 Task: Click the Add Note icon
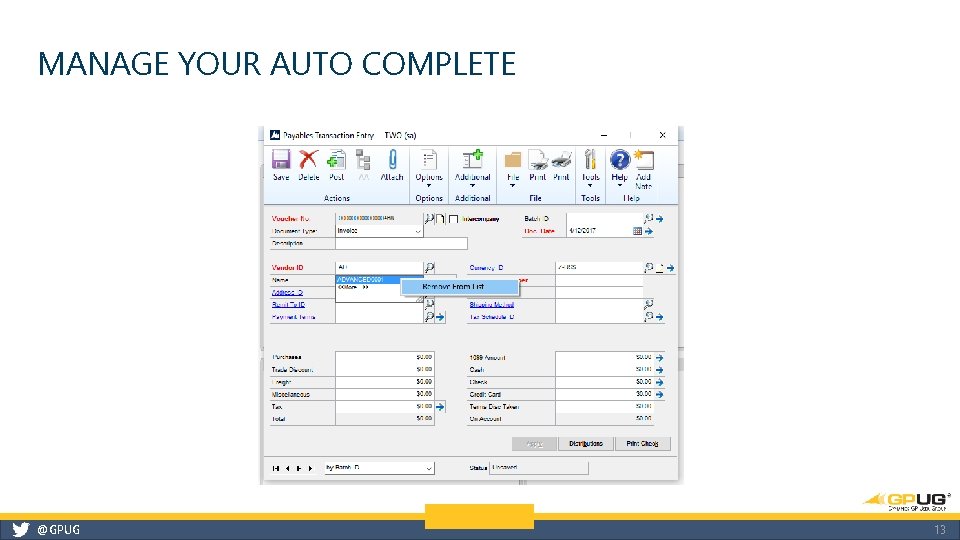coord(643,159)
